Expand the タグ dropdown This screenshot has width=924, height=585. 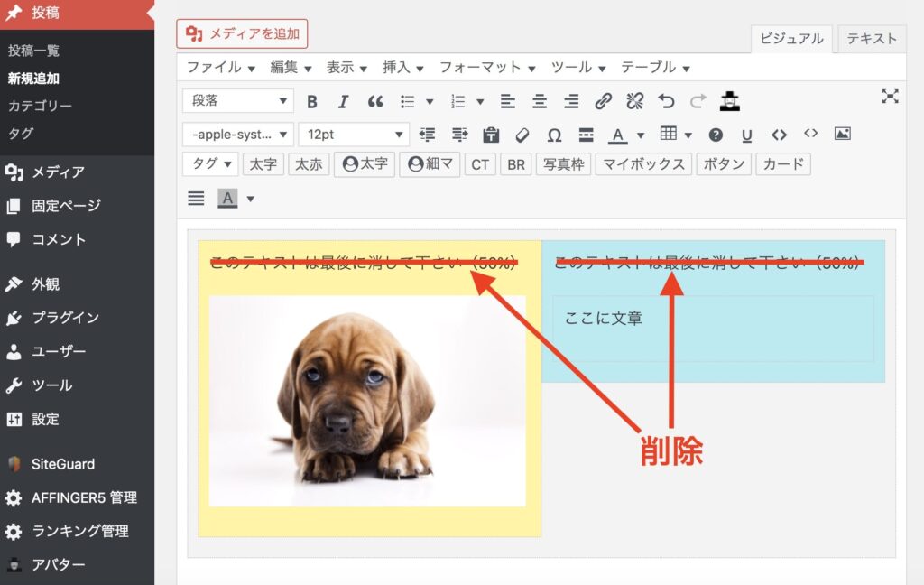click(x=211, y=164)
